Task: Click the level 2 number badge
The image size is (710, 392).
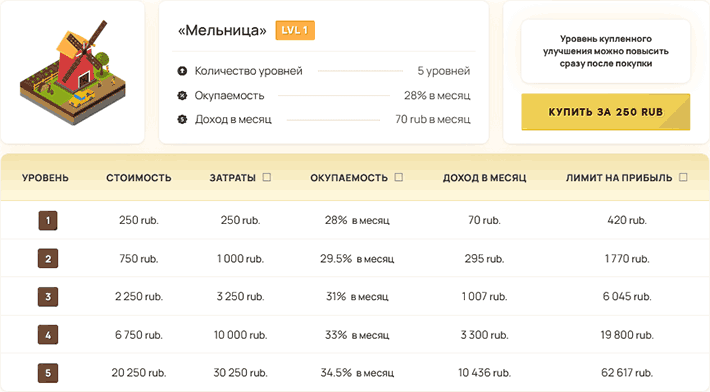Action: pos(48,259)
